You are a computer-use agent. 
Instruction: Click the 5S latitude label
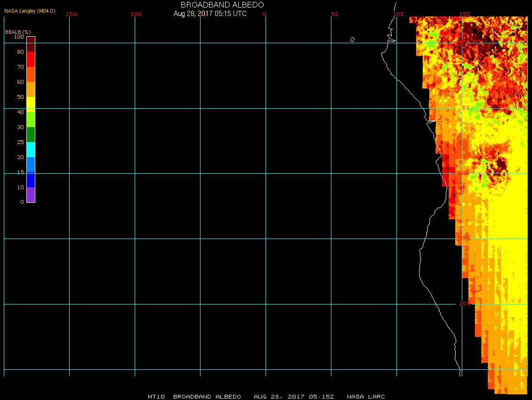pos(465,108)
